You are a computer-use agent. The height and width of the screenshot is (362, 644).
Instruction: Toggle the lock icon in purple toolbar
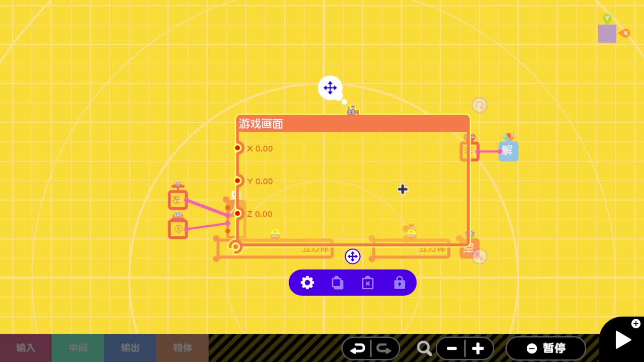399,283
